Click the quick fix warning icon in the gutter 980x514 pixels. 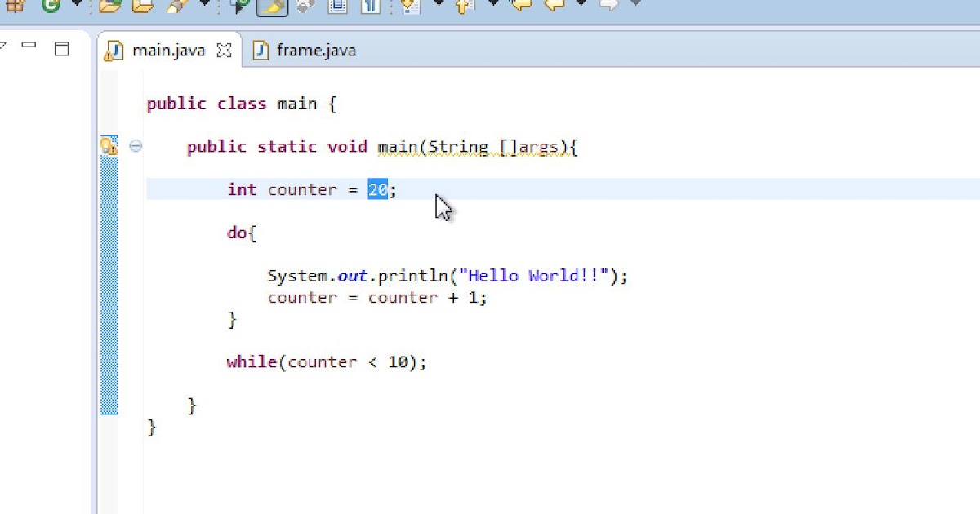tap(109, 145)
